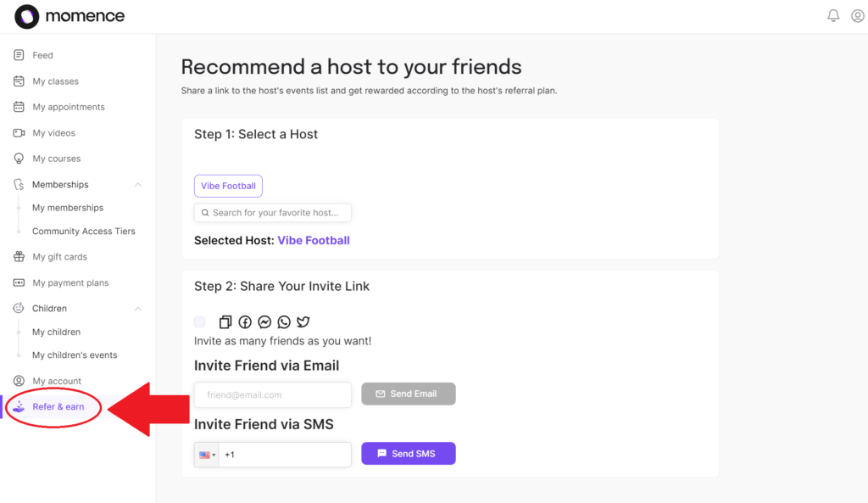Open Community Access Tiers
This screenshot has height=503, width=868.
pos(83,231)
